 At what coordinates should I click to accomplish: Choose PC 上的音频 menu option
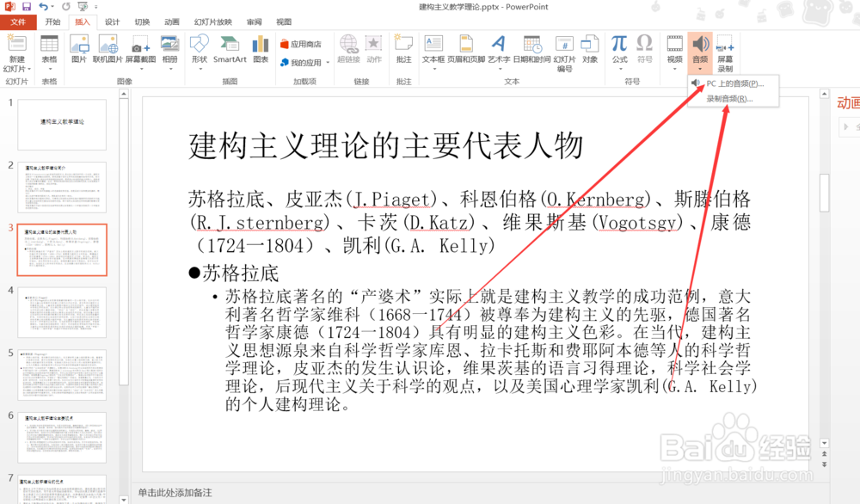(733, 83)
